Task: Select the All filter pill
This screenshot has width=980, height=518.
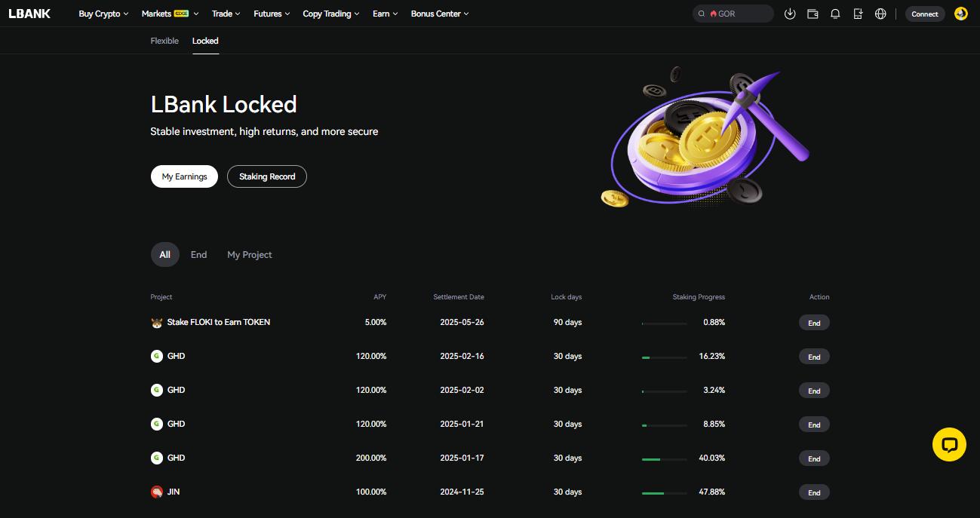Action: point(164,254)
